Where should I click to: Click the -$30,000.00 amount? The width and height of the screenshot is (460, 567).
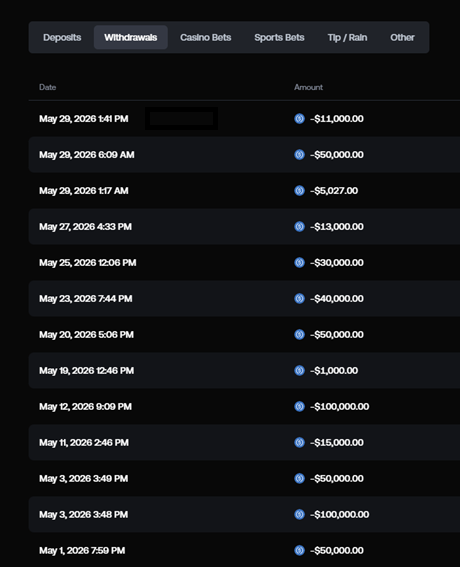click(x=337, y=263)
